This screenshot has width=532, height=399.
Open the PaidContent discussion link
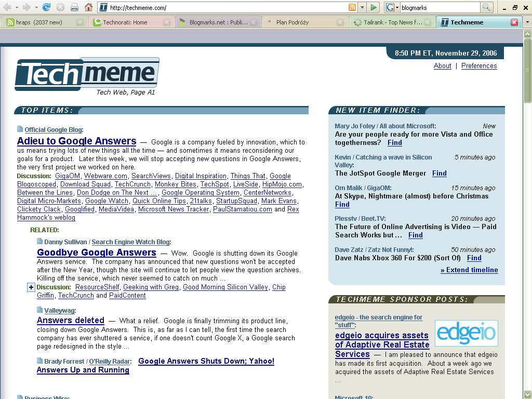tap(127, 296)
